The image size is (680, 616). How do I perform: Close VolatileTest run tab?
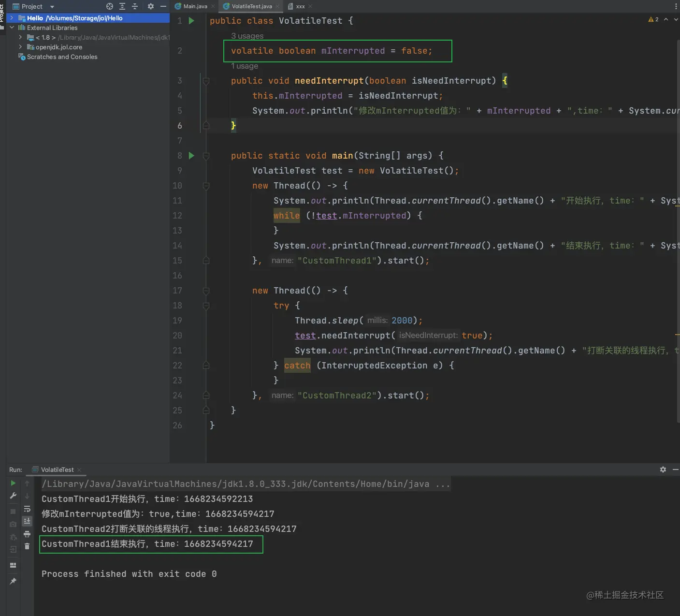(x=79, y=470)
